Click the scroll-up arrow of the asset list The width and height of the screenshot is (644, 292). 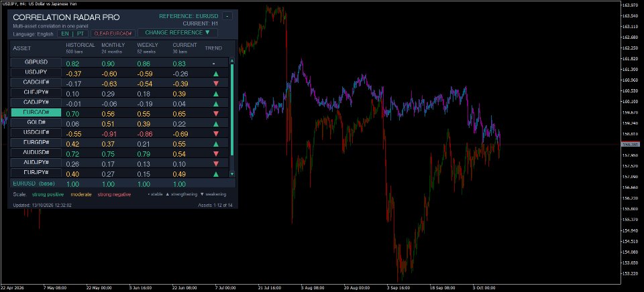pyautogui.click(x=232, y=61)
